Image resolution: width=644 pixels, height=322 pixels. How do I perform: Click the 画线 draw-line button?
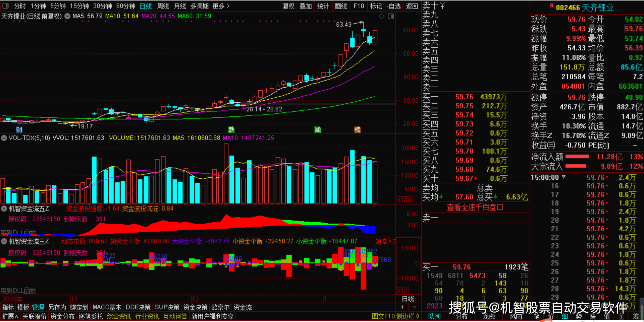click(x=341, y=6)
